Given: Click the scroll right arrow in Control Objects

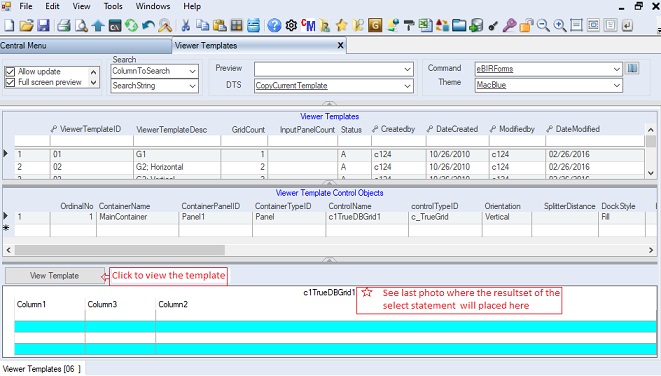Looking at the screenshot, I should 651,250.
